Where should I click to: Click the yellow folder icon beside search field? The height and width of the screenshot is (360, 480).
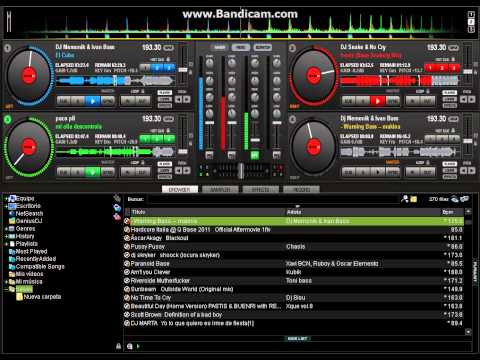414,199
